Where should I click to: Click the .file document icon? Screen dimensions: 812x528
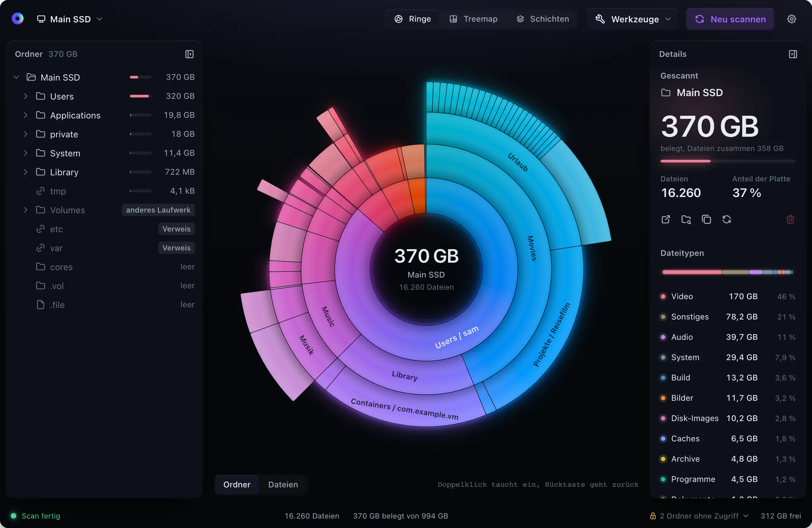(41, 304)
